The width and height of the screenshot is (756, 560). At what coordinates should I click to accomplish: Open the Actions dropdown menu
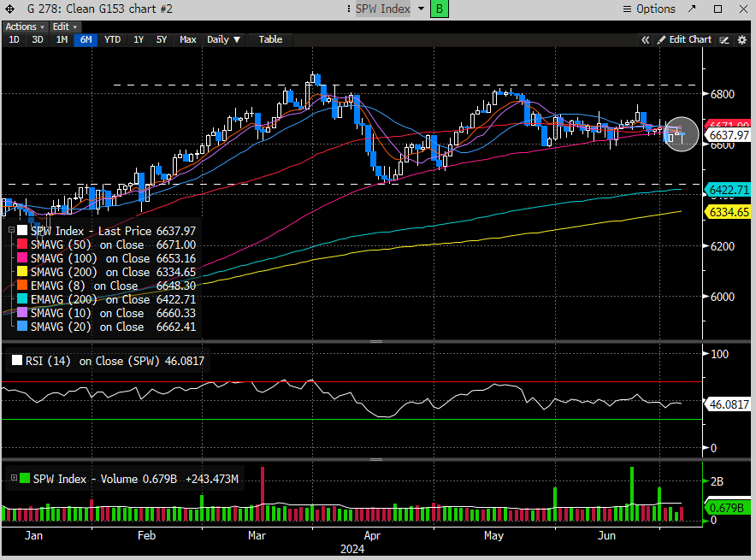point(25,27)
